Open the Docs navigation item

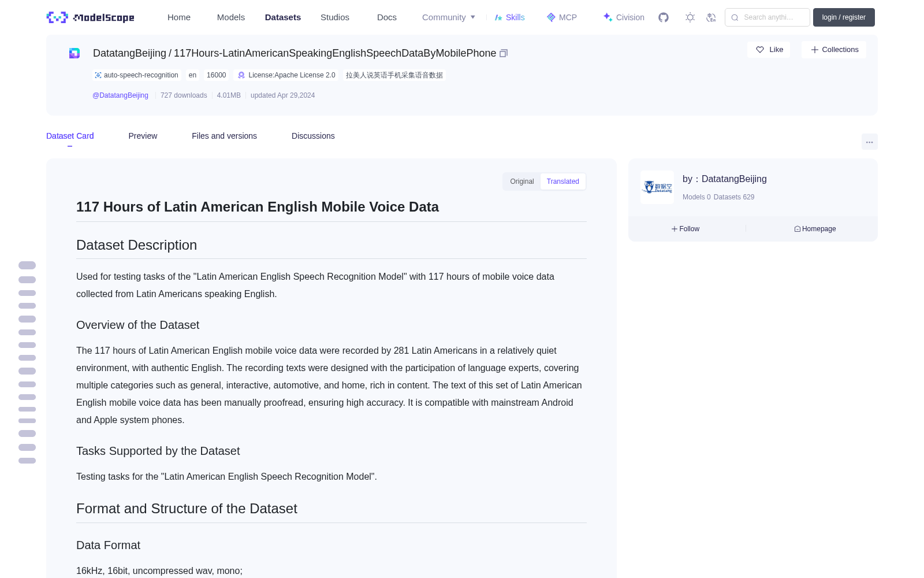pos(387,17)
